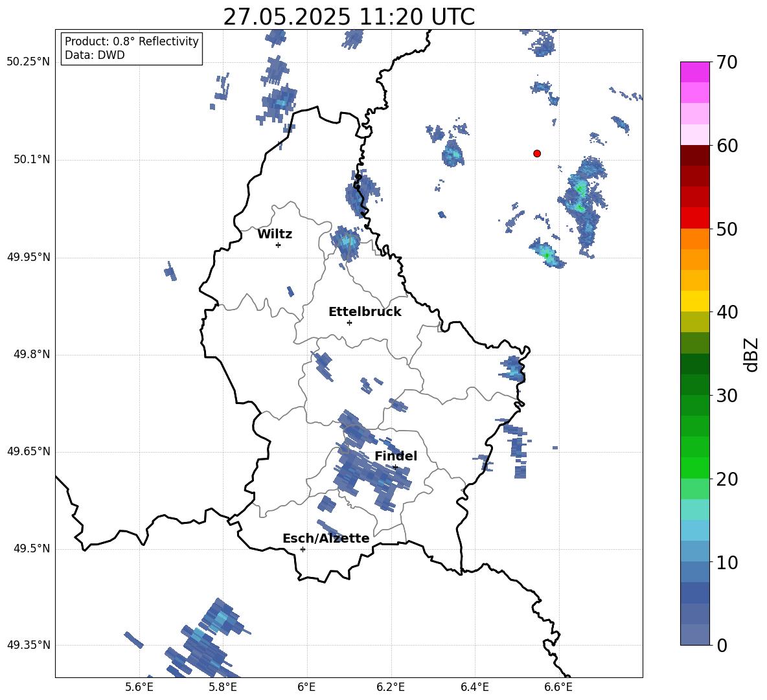
Task: Click the yellow colorbar segment at 40
Action: point(694,301)
